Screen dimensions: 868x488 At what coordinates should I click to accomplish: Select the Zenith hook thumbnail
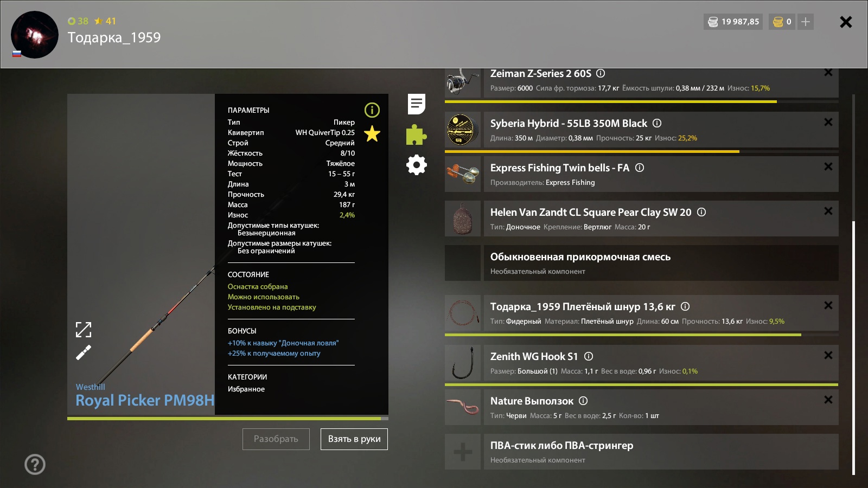[463, 363]
